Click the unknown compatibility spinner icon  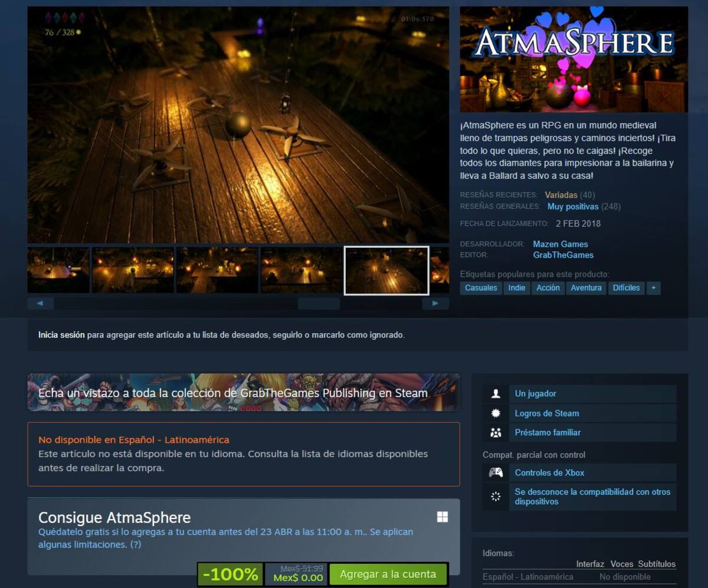coord(496,497)
